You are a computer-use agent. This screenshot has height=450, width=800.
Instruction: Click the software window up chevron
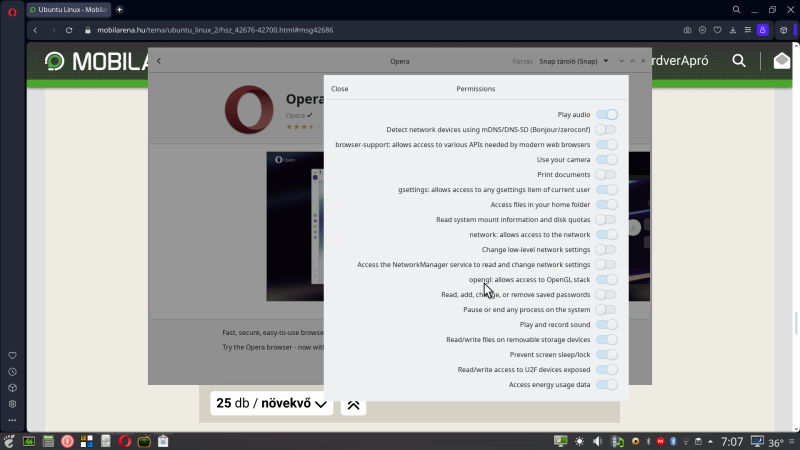click(x=632, y=61)
